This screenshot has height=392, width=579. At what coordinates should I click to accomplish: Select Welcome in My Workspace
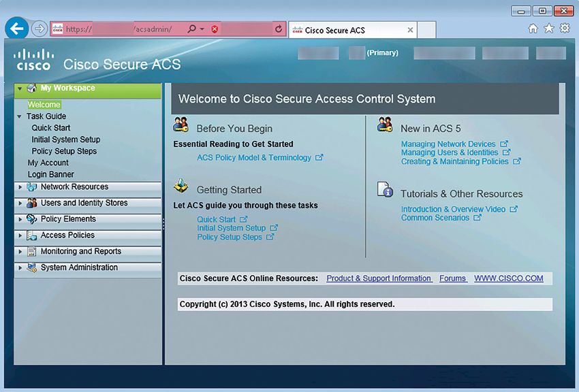[x=44, y=105]
